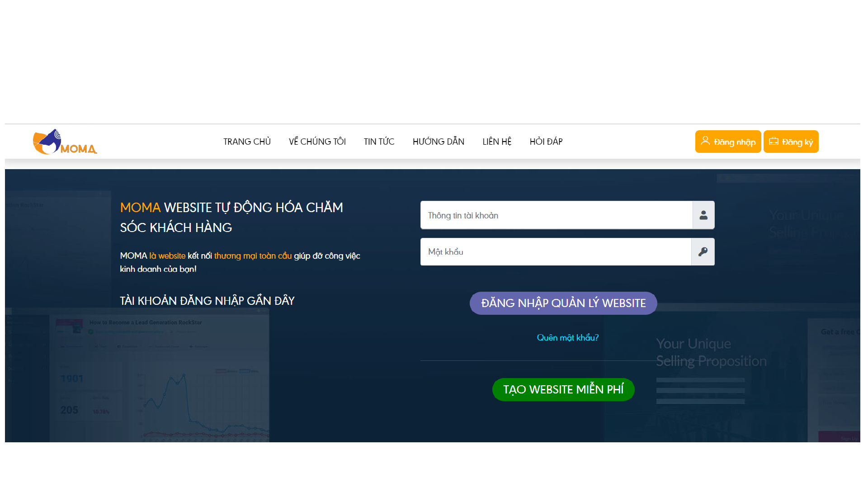The width and height of the screenshot is (868, 483).
Task: Open the HỎI ĐÁP page
Action: tap(546, 142)
